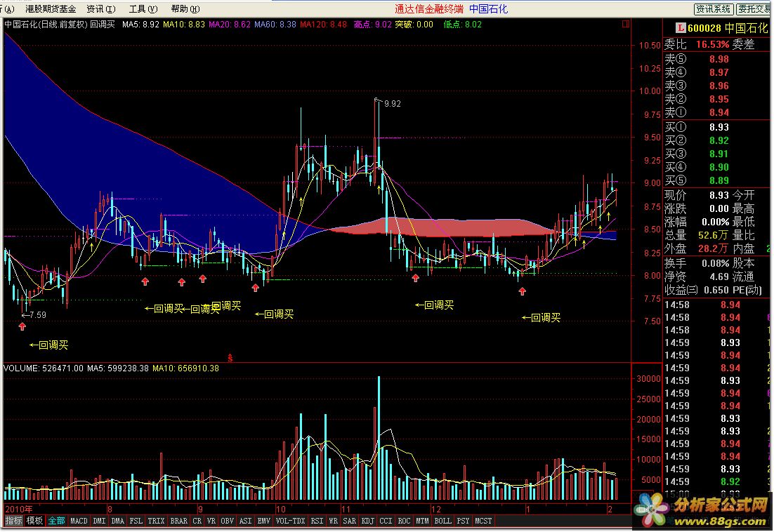Click the 买① bid row at 8.93

coord(716,127)
